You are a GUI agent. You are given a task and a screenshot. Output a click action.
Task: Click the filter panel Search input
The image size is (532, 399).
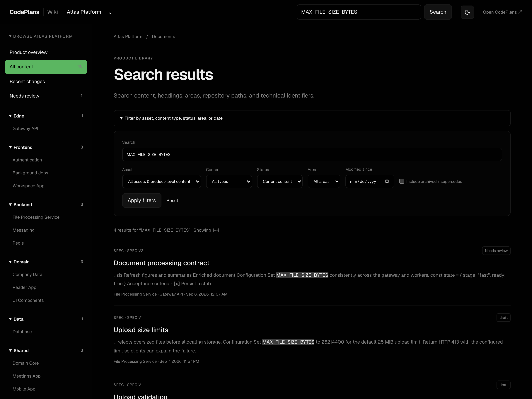(x=312, y=154)
